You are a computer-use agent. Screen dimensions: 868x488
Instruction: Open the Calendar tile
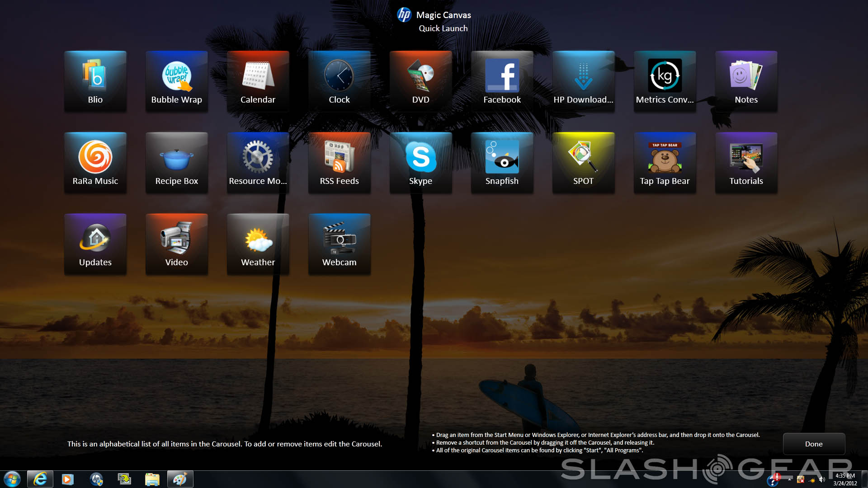coord(258,81)
